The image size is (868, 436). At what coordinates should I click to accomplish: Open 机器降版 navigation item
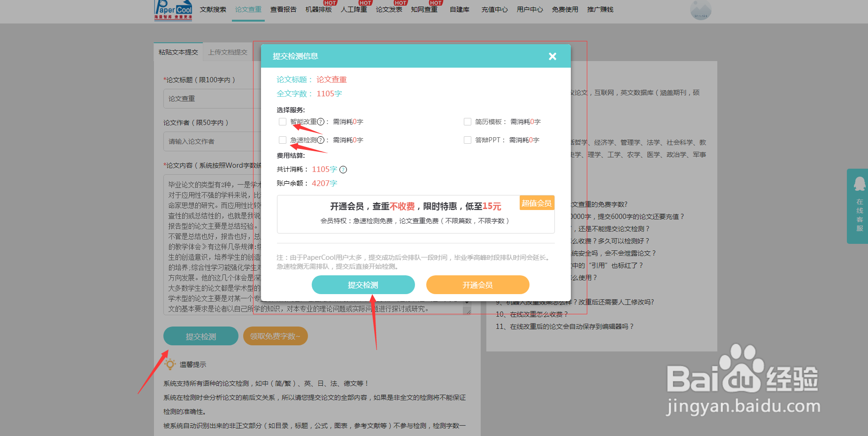coord(318,9)
